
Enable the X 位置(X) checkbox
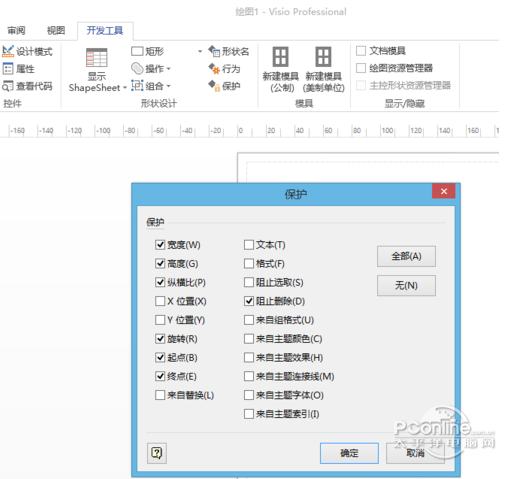pyautogui.click(x=160, y=301)
